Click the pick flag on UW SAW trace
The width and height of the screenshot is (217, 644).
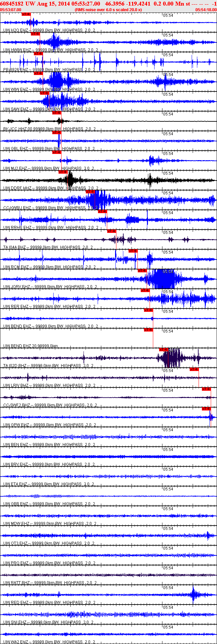point(44,93)
